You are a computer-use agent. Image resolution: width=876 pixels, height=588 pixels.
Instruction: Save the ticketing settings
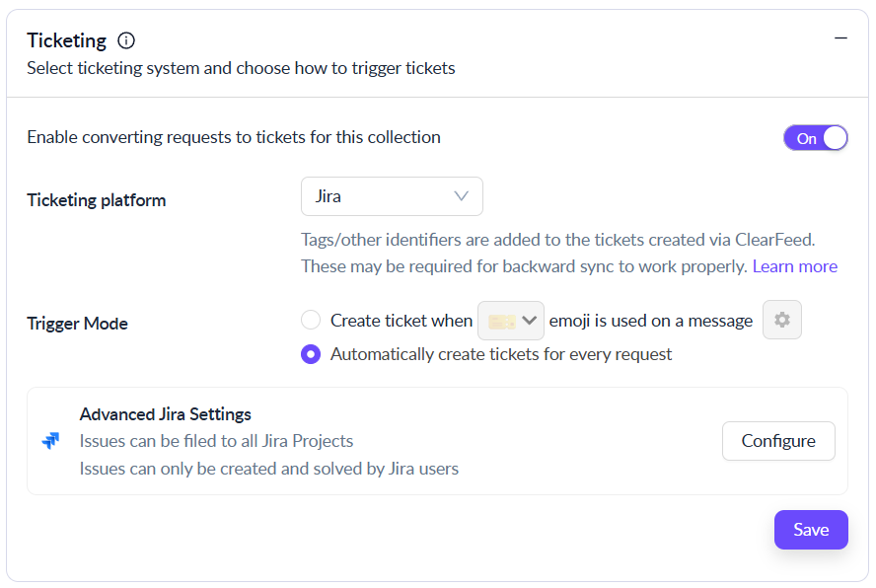[x=811, y=530]
